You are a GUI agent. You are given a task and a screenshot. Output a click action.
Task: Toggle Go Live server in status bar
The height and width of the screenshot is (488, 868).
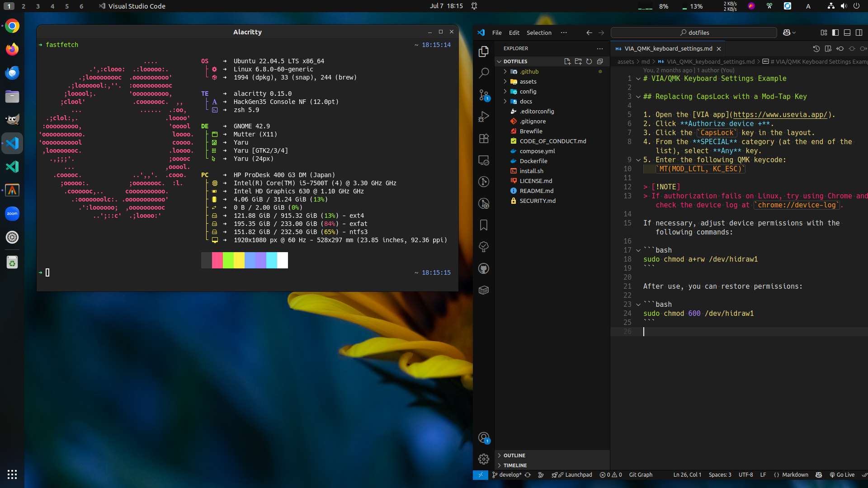tap(842, 475)
